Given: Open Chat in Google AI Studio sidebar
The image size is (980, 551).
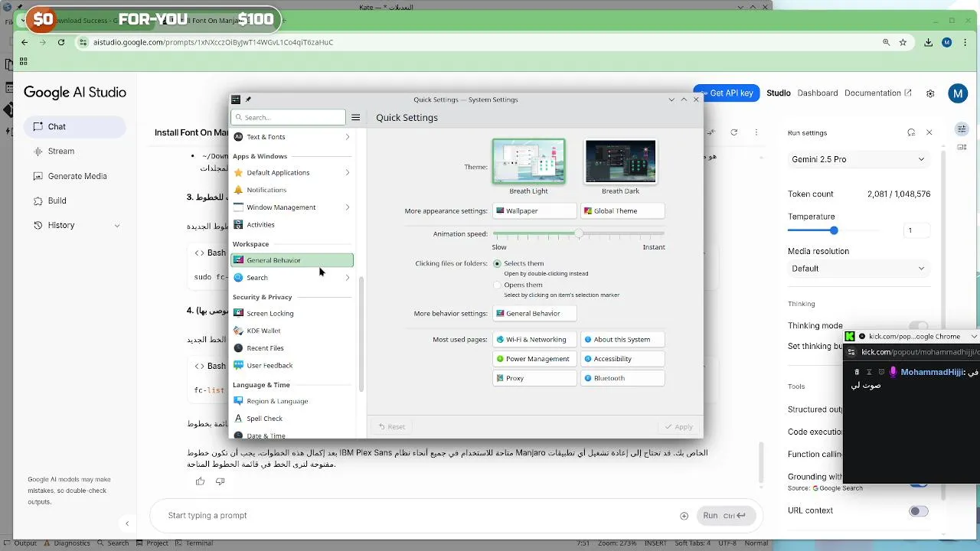Looking at the screenshot, I should pyautogui.click(x=74, y=126).
